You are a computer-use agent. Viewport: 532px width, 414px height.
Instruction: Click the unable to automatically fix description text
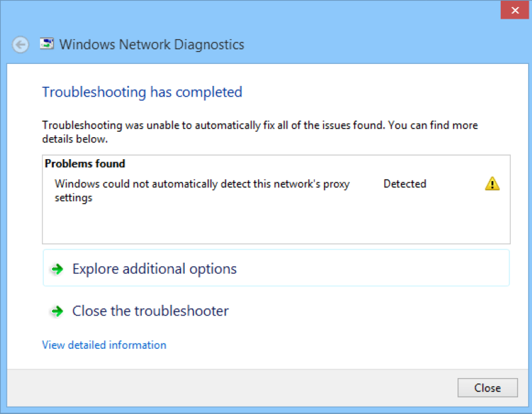pyautogui.click(x=260, y=132)
